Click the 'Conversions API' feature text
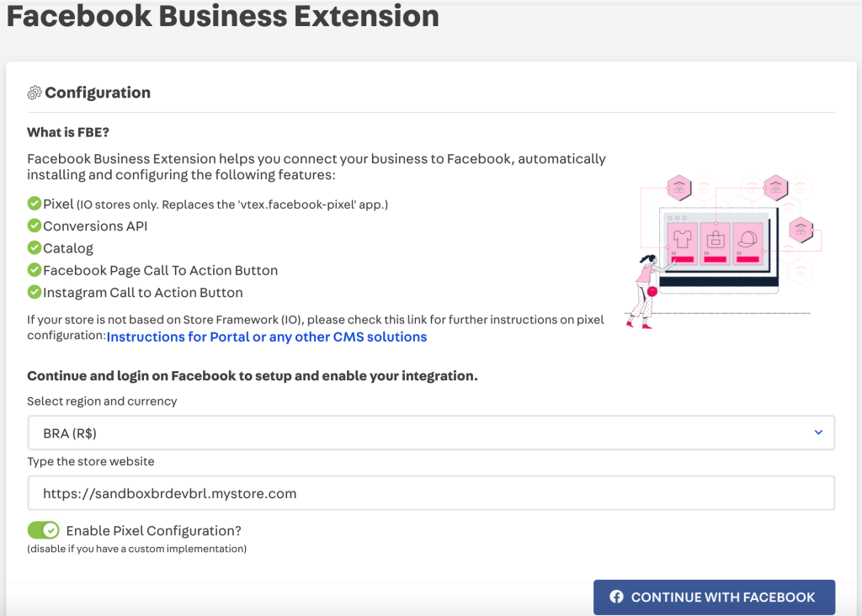 [95, 226]
